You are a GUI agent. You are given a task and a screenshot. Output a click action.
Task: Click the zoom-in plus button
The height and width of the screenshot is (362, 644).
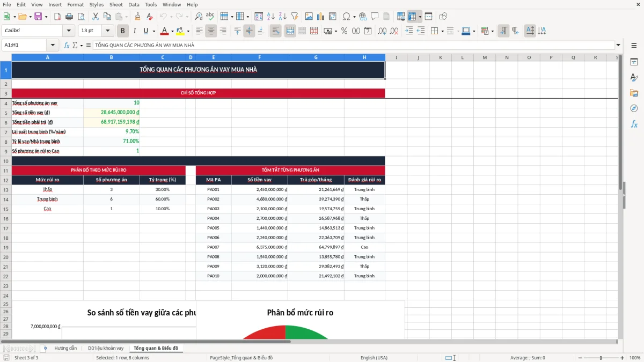622,358
